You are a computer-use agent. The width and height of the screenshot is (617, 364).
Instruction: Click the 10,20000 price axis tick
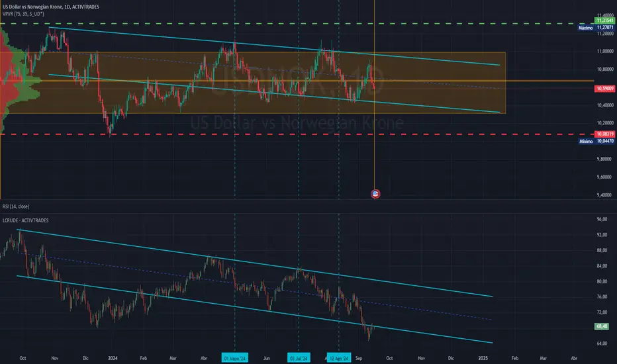point(605,123)
